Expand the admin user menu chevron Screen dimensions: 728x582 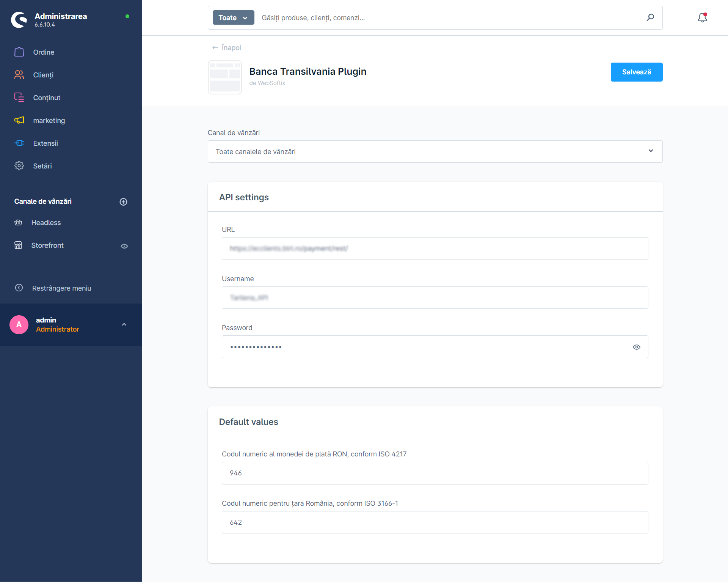coord(124,324)
